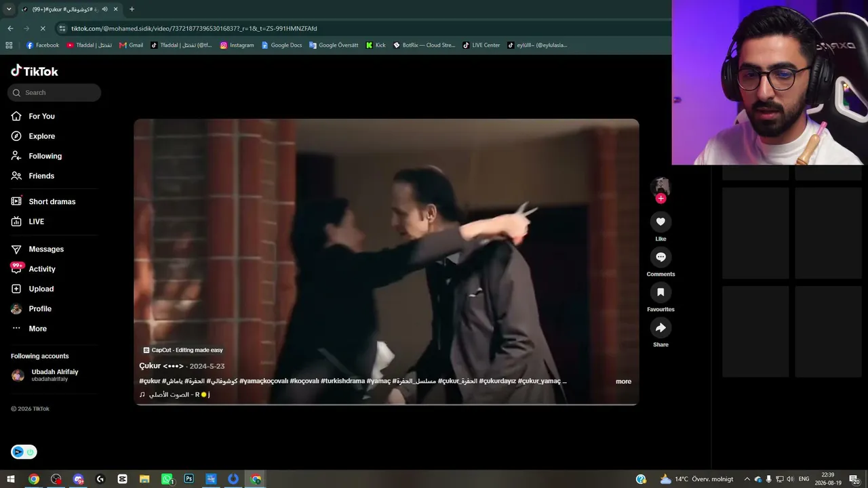
Task: Open the Chrome apps grid shortcut
Action: point(9,45)
